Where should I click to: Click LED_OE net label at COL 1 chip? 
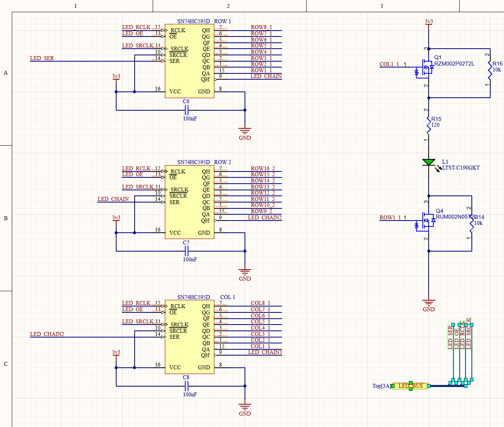[x=133, y=309]
